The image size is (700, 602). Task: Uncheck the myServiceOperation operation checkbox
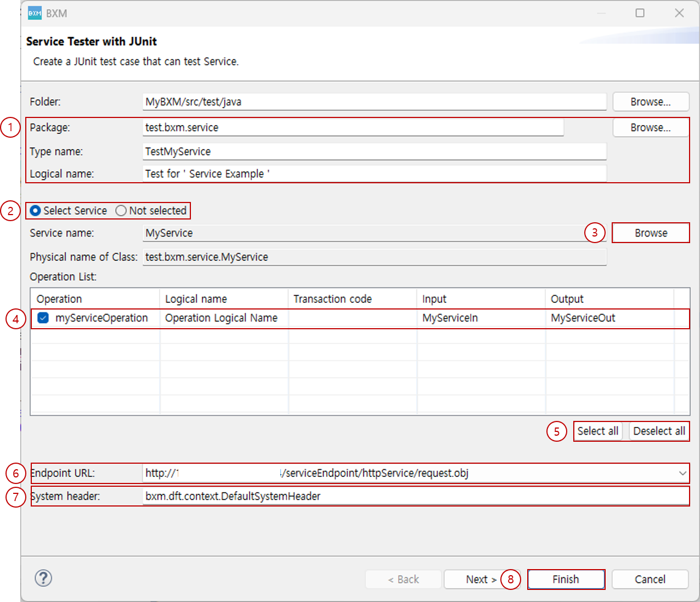[x=42, y=318]
